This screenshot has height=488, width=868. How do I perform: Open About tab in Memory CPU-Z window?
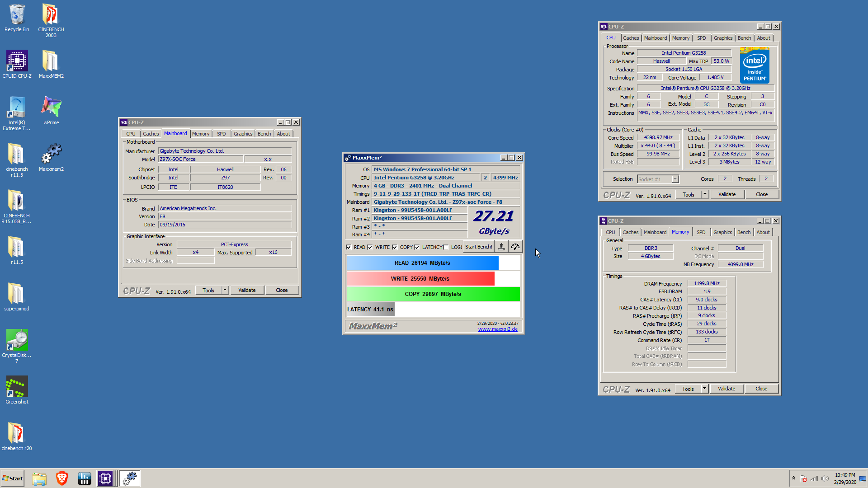tap(763, 232)
